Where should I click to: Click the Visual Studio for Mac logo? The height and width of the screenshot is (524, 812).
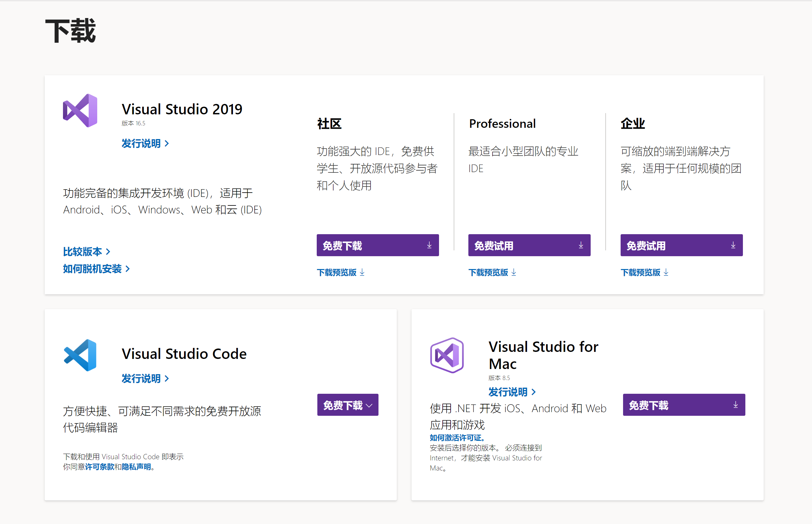pyautogui.click(x=447, y=355)
